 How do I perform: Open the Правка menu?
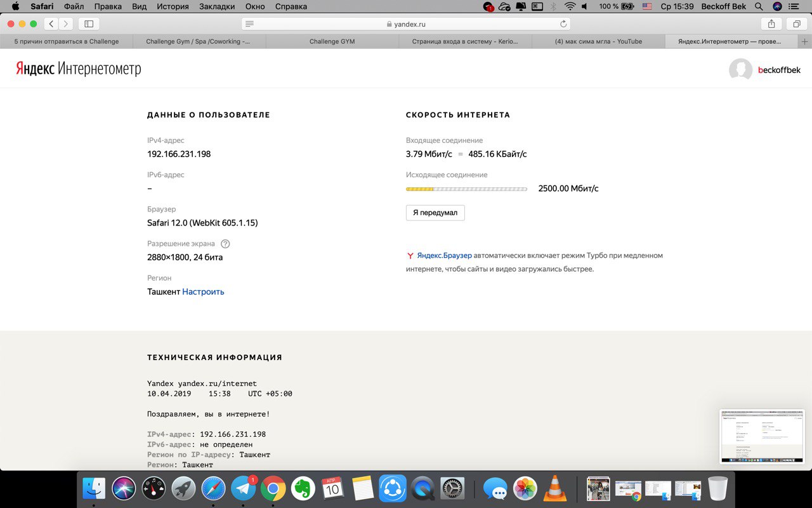click(108, 6)
